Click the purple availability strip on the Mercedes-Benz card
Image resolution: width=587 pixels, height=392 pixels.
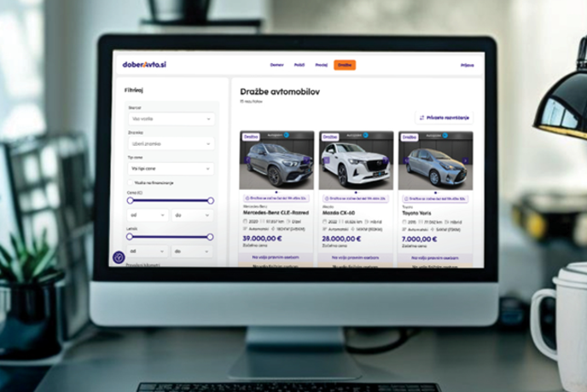coord(276,257)
